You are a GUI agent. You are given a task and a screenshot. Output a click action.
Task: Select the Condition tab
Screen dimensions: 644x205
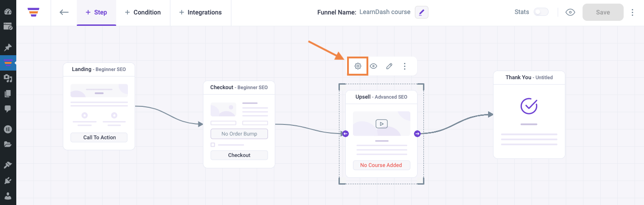(x=143, y=12)
